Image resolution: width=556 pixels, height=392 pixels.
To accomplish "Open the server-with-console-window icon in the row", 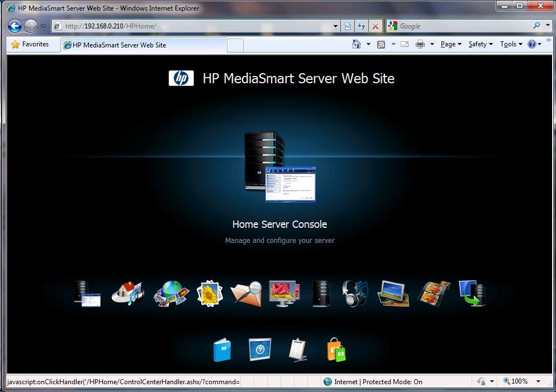I will click(87, 294).
